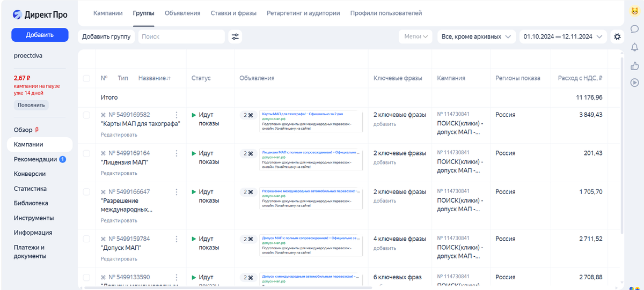Switch to the Объявления tab
Screen dimensions: 644x290
point(182,13)
